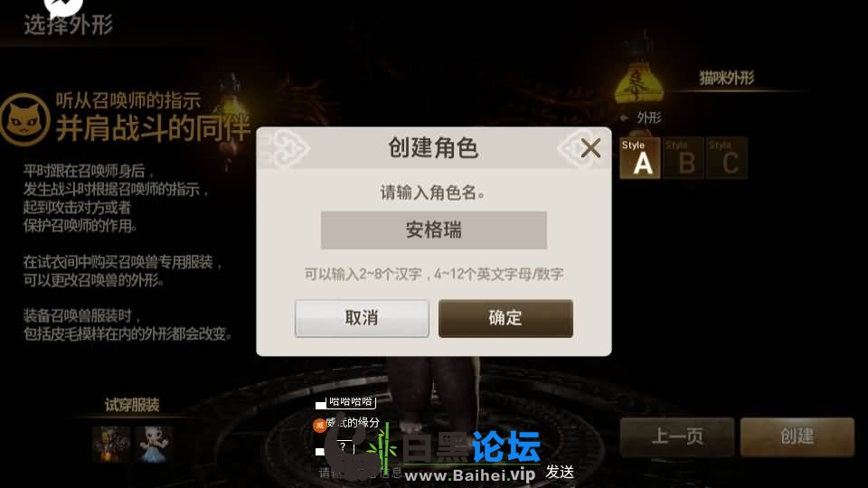Click the 确定 confirm button
The image size is (868, 488).
(505, 318)
